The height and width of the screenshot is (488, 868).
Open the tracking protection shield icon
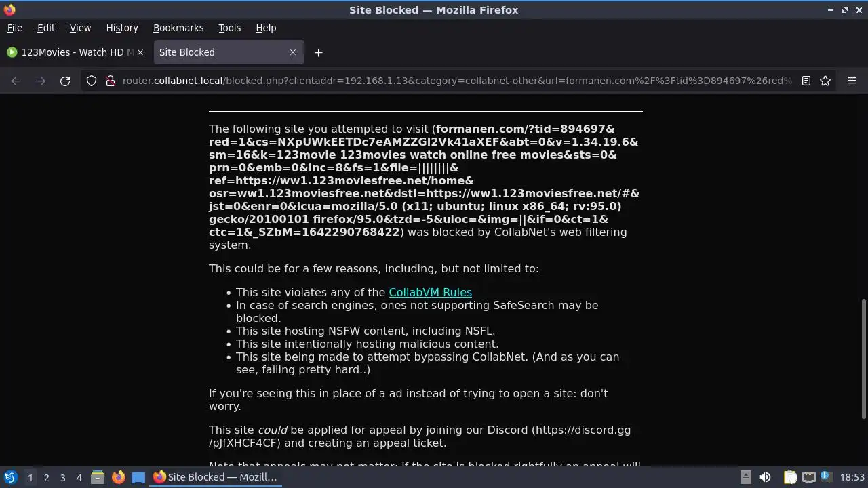(x=92, y=81)
